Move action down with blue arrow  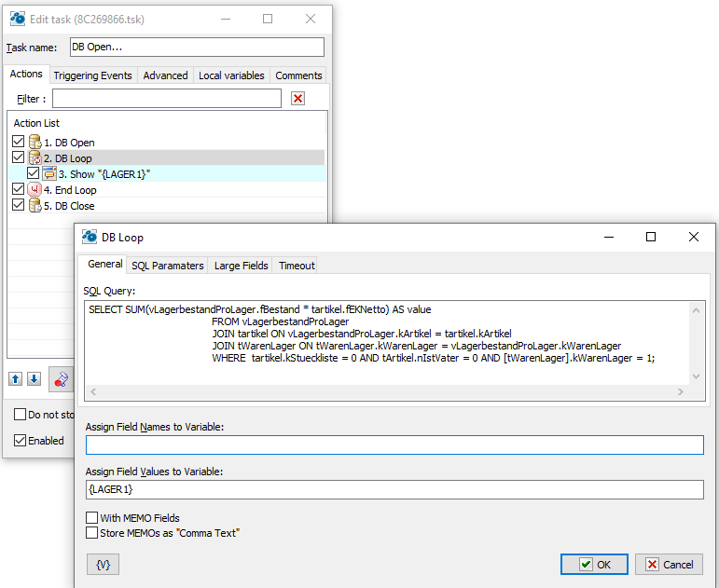pos(34,379)
